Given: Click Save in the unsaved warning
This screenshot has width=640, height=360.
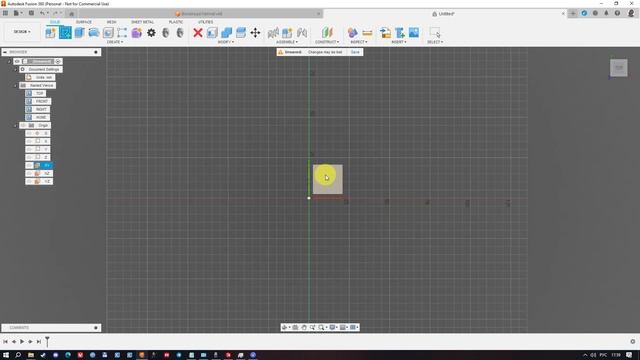Looking at the screenshot, I should 355,52.
